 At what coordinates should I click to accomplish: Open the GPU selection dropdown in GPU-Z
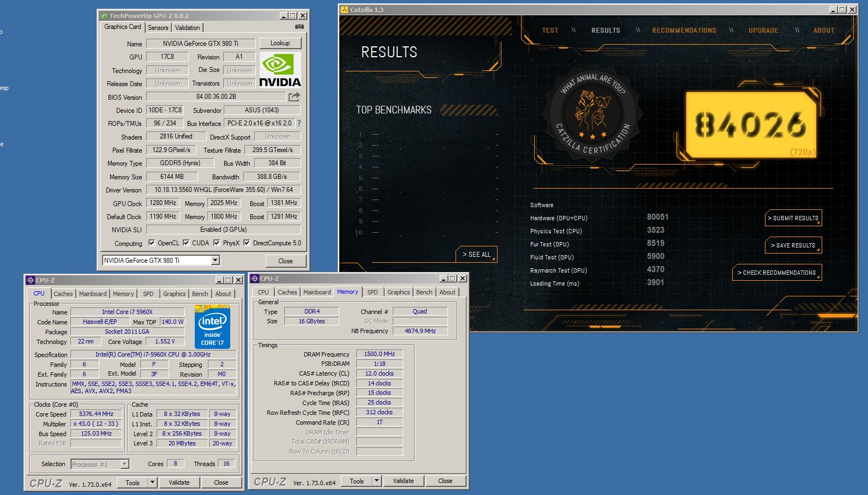pyautogui.click(x=215, y=261)
